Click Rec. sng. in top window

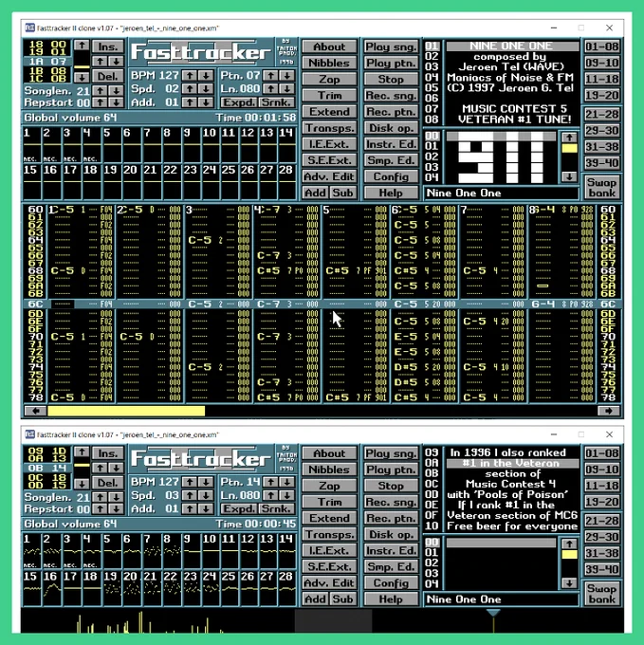[x=391, y=96]
